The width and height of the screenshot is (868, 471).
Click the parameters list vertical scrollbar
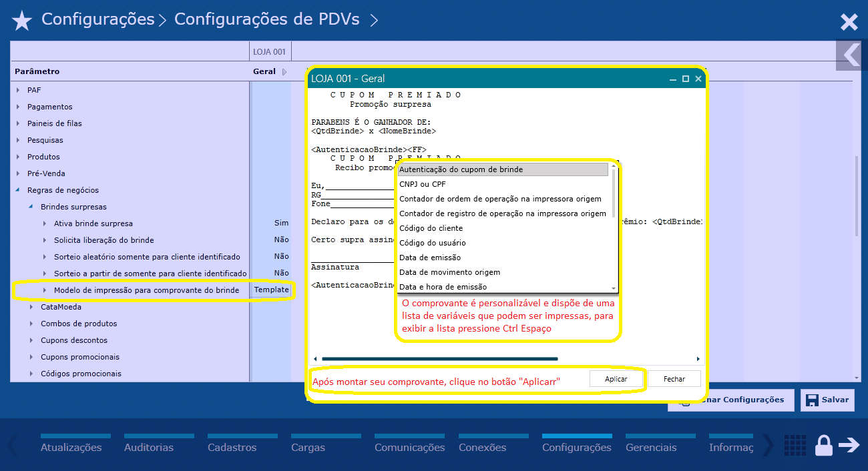point(858,195)
